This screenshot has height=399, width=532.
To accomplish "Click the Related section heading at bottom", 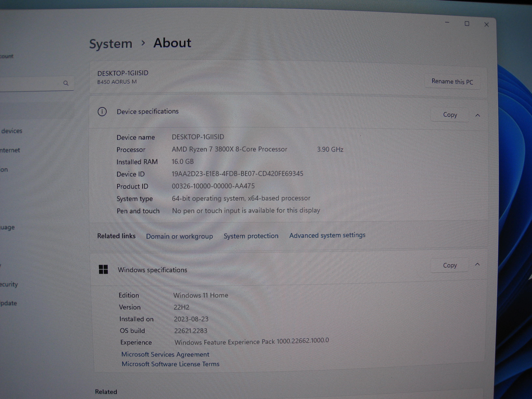I will click(x=106, y=392).
